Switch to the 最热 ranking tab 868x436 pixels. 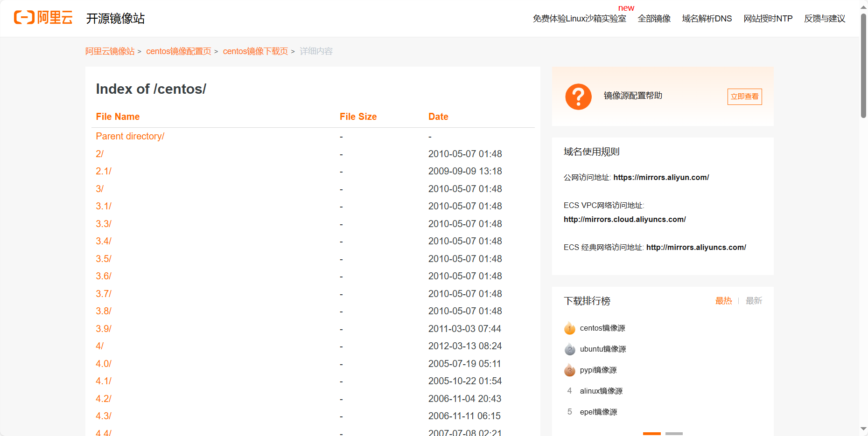(x=723, y=301)
